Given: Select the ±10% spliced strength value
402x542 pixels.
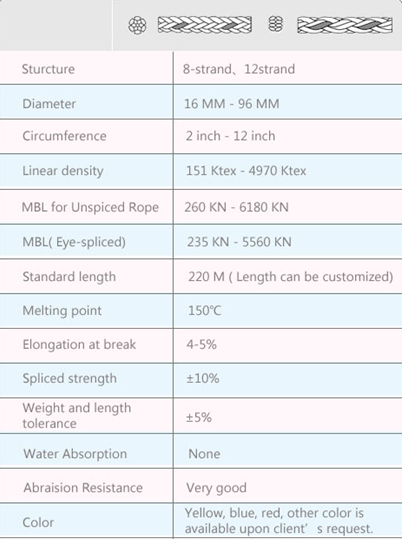Looking at the screenshot, I should [x=203, y=378].
